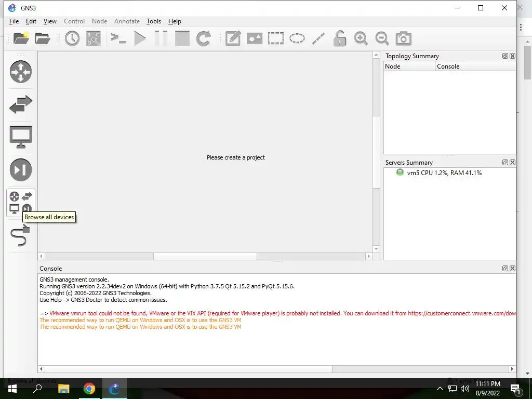Viewport: 532px width, 399px height.
Task: Click the canvas horizontal scrollbar thumb
Action: pyautogui.click(x=205, y=256)
